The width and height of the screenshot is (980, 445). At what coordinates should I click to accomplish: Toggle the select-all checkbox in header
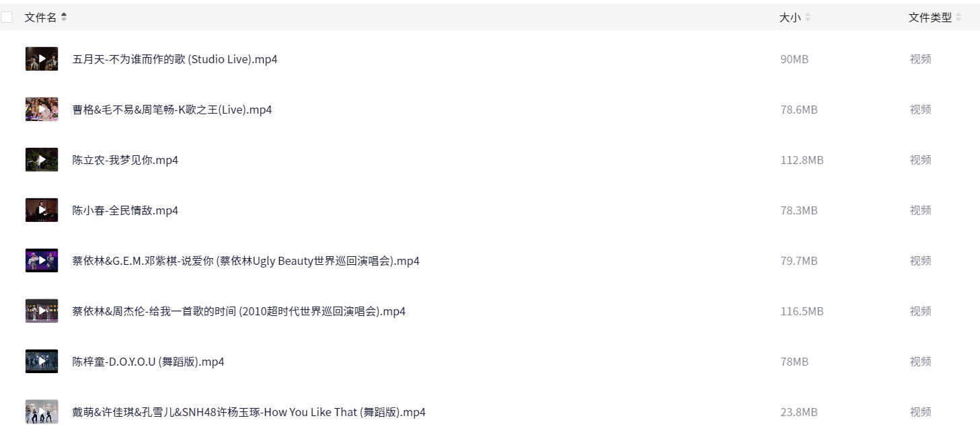click(7, 17)
